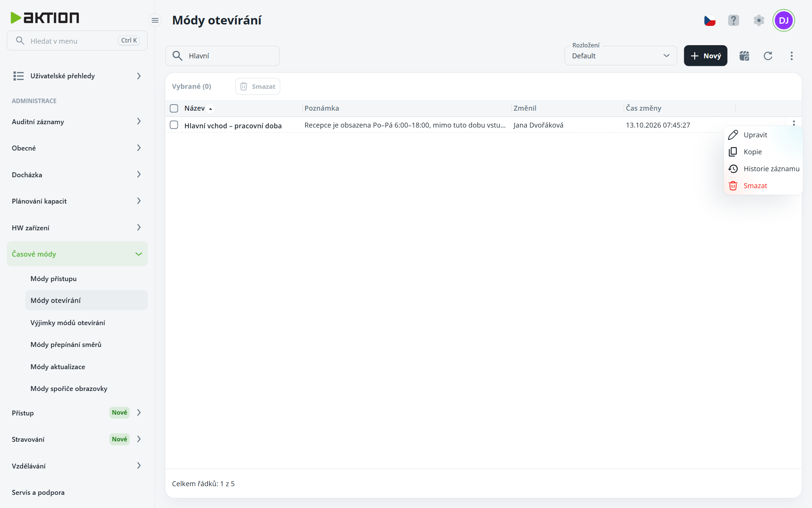Open Módy přepínání směrů
Screen dimensions: 812x508
pyautogui.click(x=86, y=344)
